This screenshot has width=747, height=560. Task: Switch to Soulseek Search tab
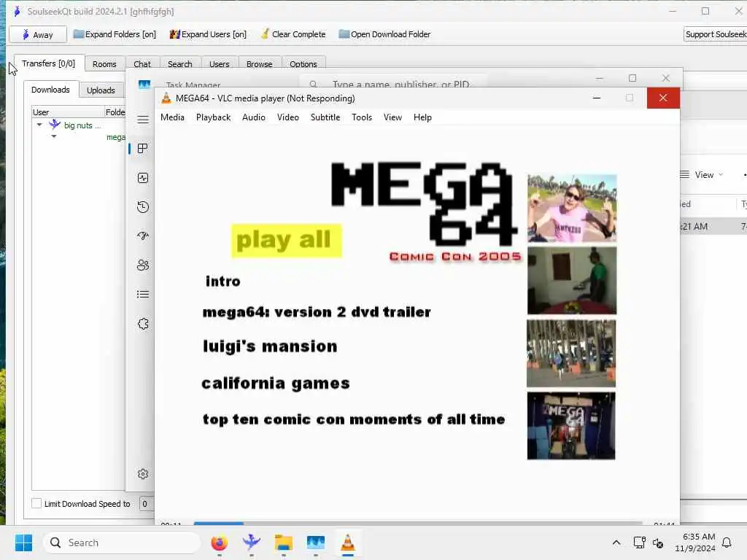tap(179, 64)
